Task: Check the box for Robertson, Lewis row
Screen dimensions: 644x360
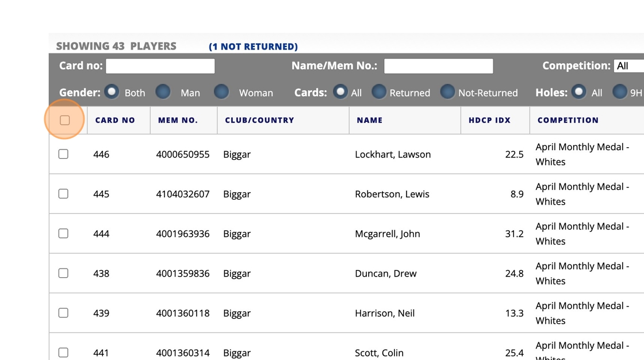Action: [x=63, y=194]
